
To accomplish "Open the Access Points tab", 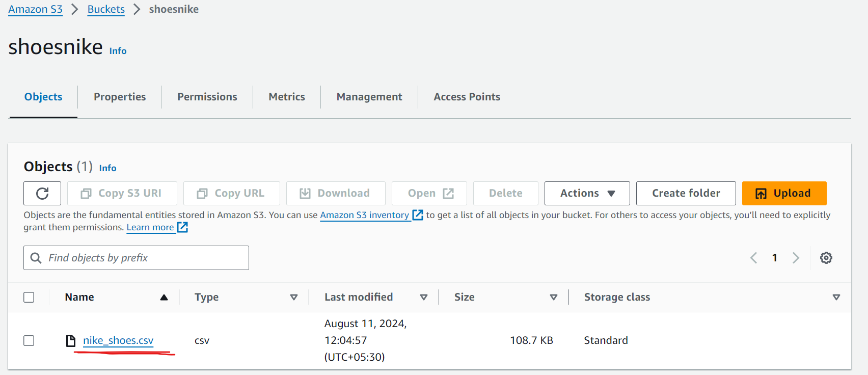I will tap(467, 97).
